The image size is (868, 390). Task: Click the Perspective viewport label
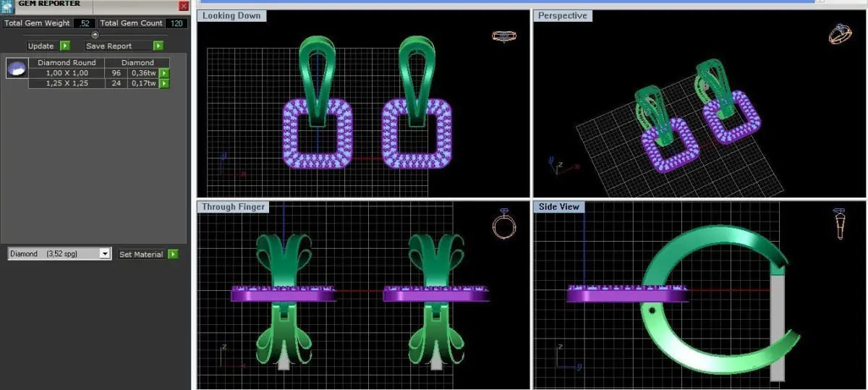point(562,15)
